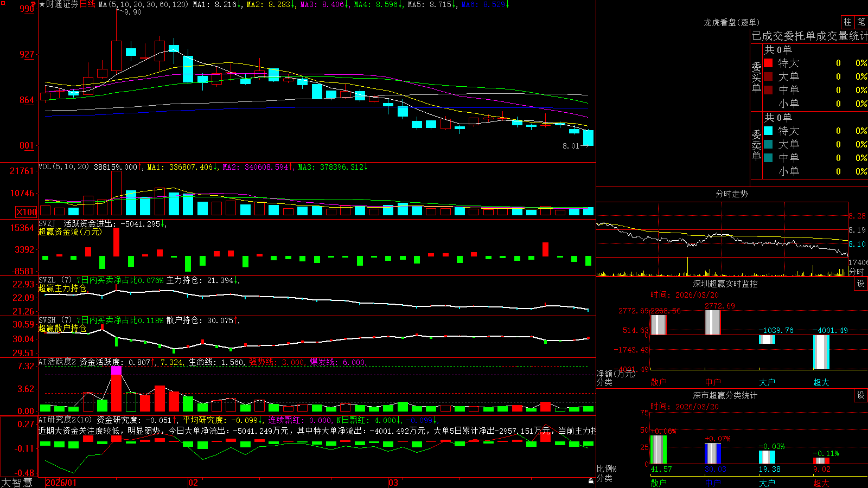Click the 深圳超赢实时监控 title
The height and width of the screenshot is (488, 868).
[x=725, y=284]
